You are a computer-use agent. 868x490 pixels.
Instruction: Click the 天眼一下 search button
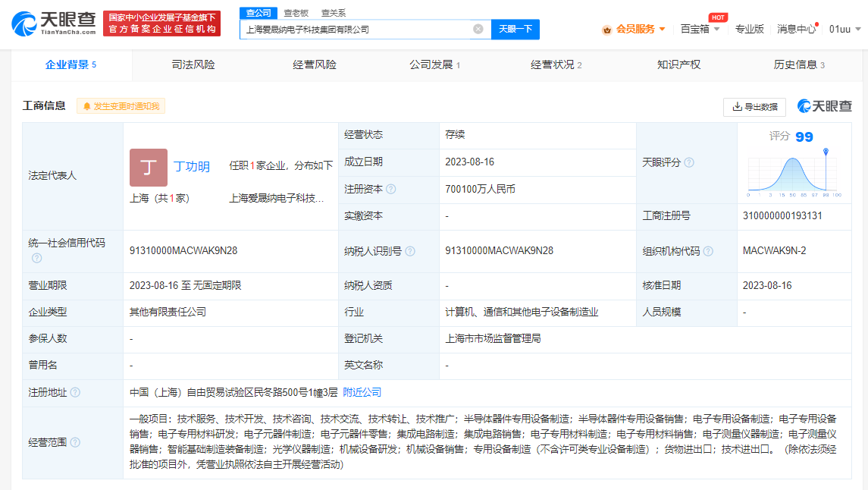515,30
